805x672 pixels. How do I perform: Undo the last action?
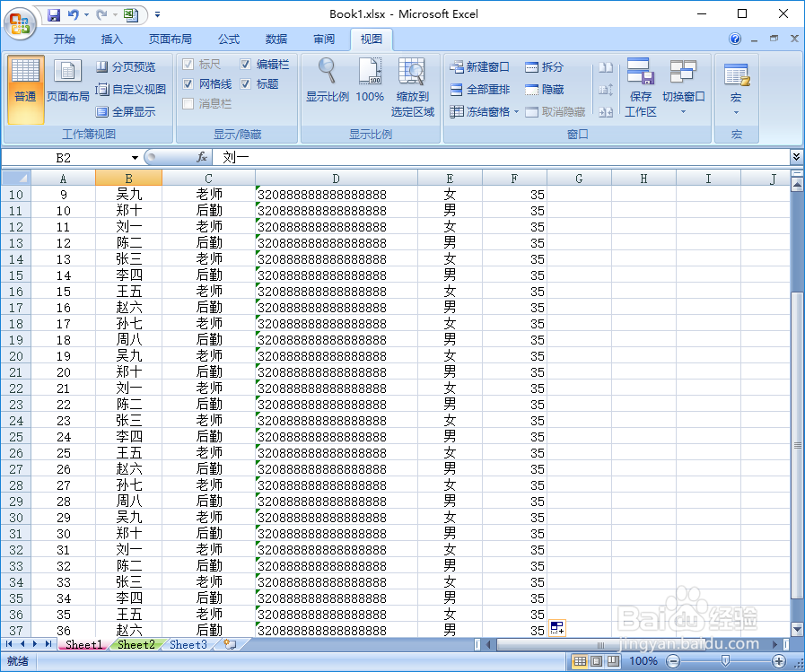coord(73,15)
